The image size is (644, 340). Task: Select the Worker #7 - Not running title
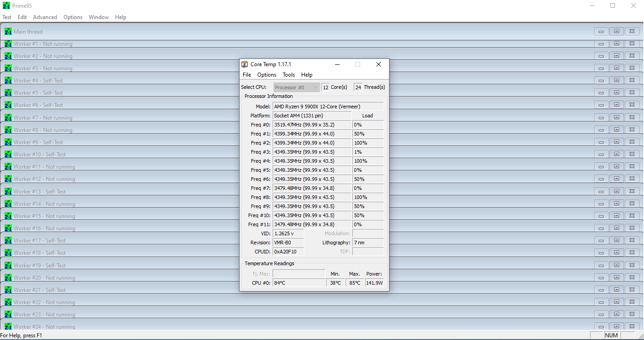43,117
